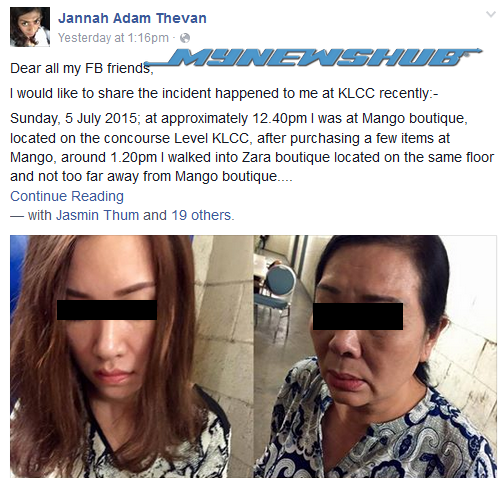The image size is (501, 478).
Task: Open the photo of the brown-haired woman
Action: (x=132, y=357)
